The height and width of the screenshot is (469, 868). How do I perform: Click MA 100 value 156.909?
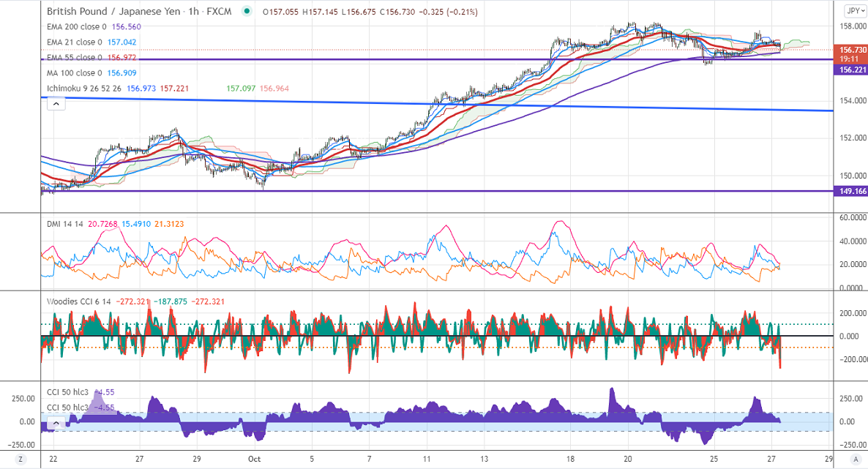[x=121, y=73]
